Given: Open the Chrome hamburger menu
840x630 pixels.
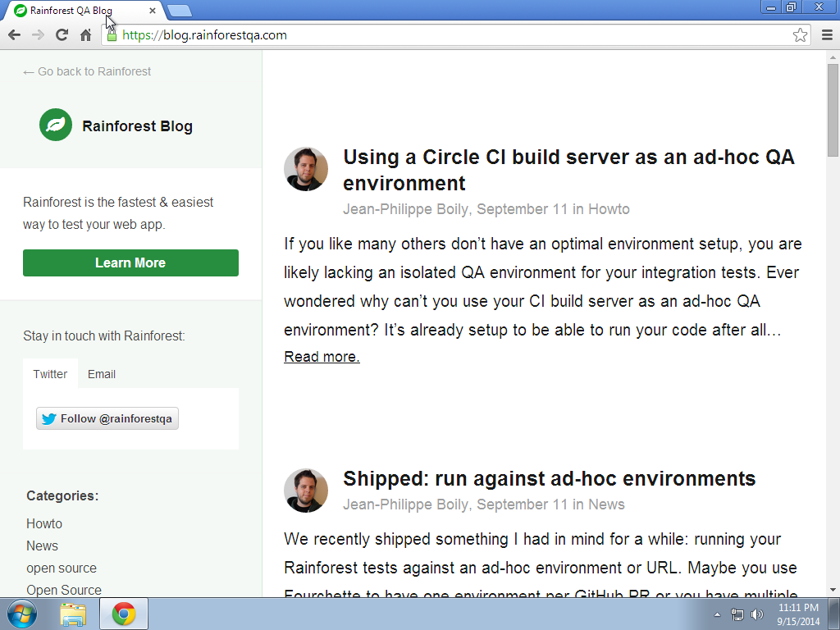Looking at the screenshot, I should coord(827,35).
